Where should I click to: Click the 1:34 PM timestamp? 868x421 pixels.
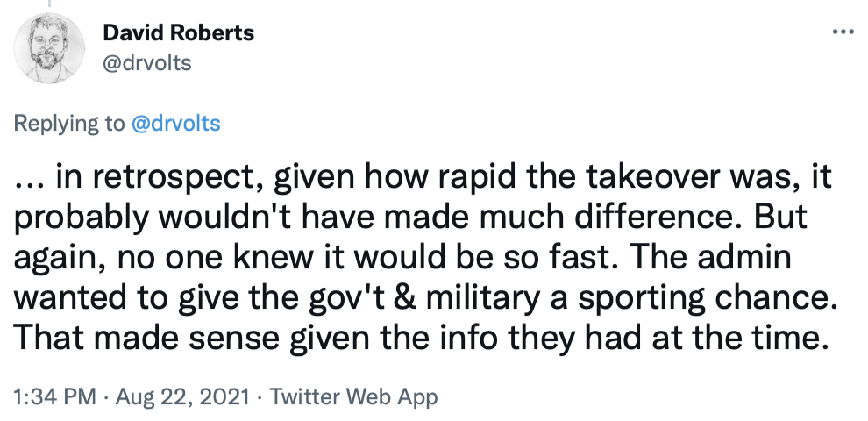point(53,396)
